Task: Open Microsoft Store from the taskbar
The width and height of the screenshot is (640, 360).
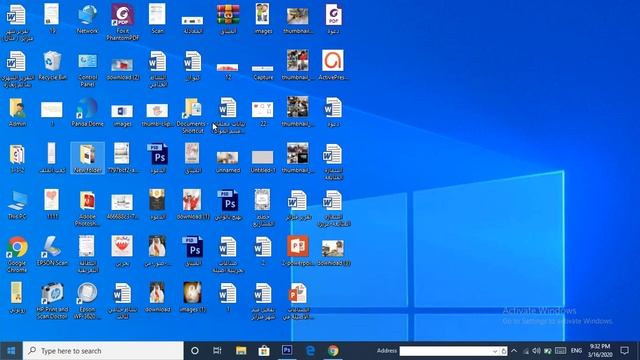Action: (x=264, y=351)
